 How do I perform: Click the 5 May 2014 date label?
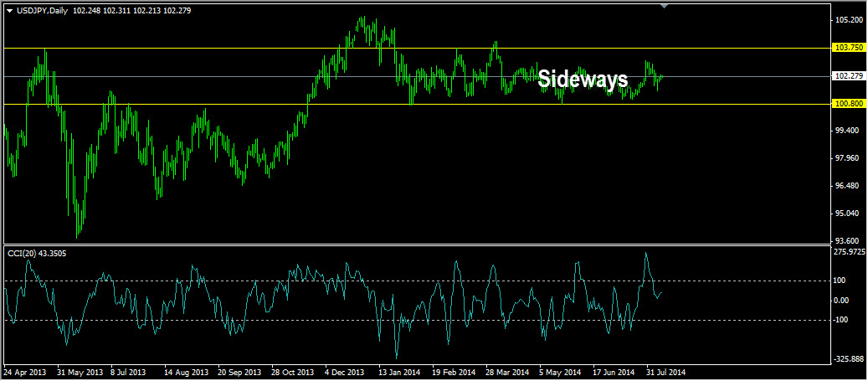(562, 372)
